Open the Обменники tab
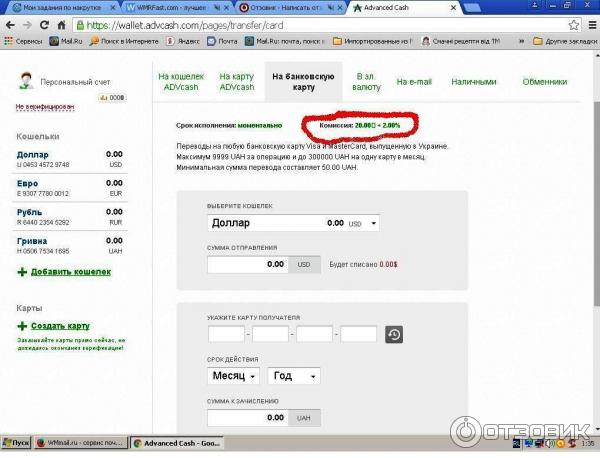Viewport: 600px width, 458px height. (545, 81)
